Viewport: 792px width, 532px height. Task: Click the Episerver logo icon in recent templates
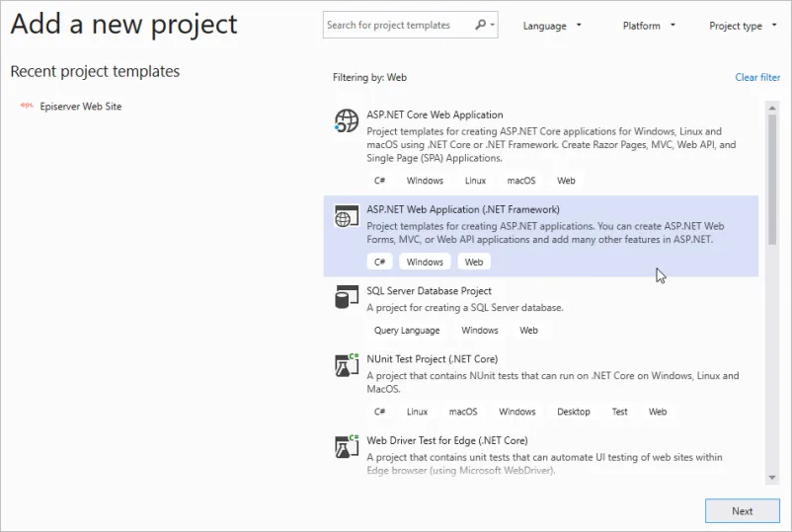tap(27, 106)
